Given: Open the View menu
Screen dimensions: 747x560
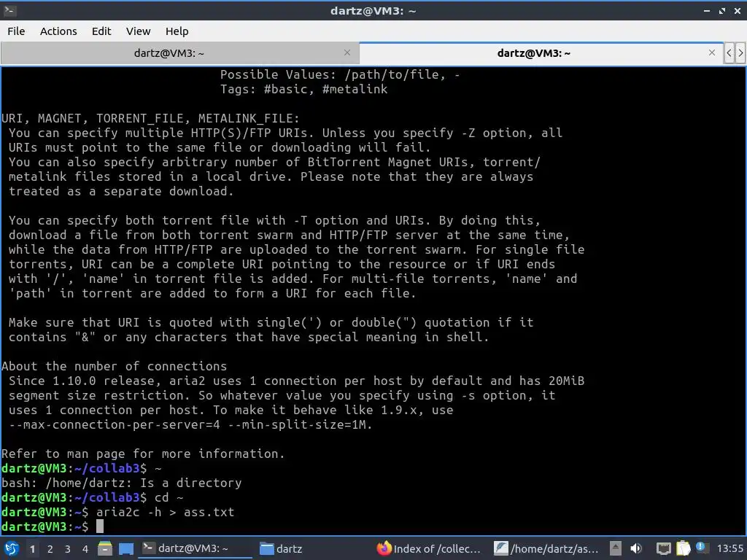Looking at the screenshot, I should tap(138, 31).
